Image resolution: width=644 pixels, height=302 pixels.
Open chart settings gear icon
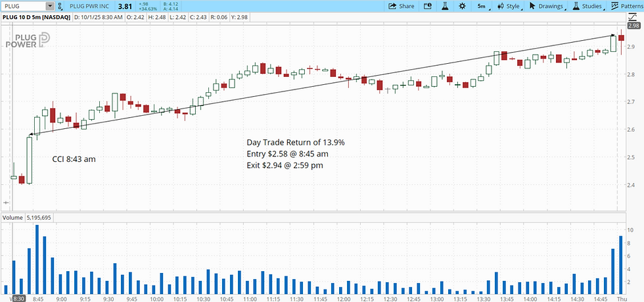[x=463, y=6]
